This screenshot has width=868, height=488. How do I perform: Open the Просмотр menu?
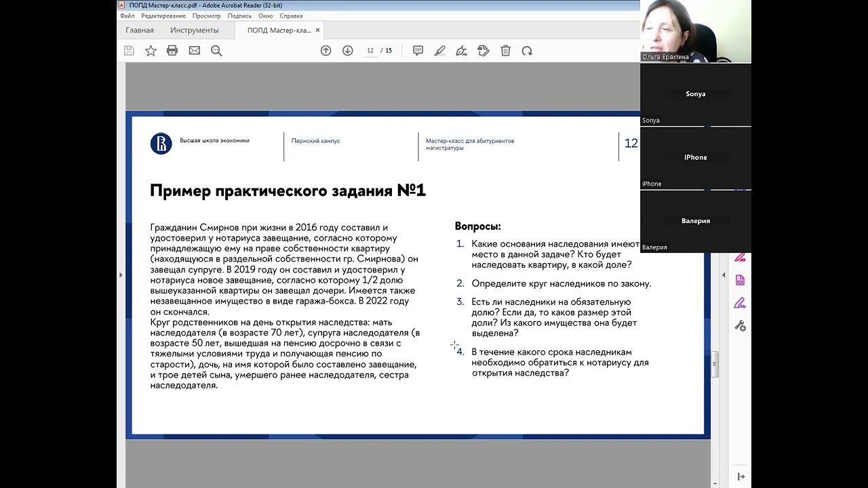tap(206, 16)
